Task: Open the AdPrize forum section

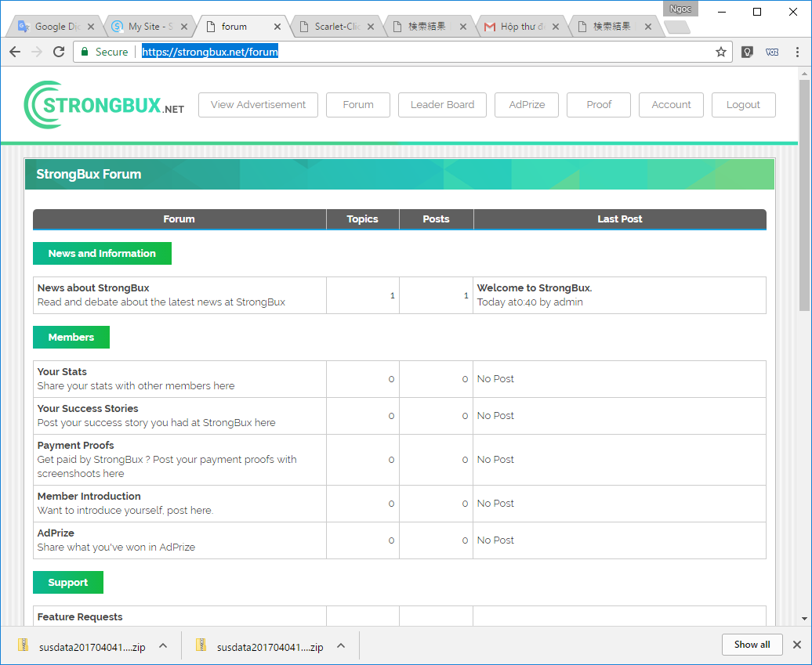Action: click(56, 533)
